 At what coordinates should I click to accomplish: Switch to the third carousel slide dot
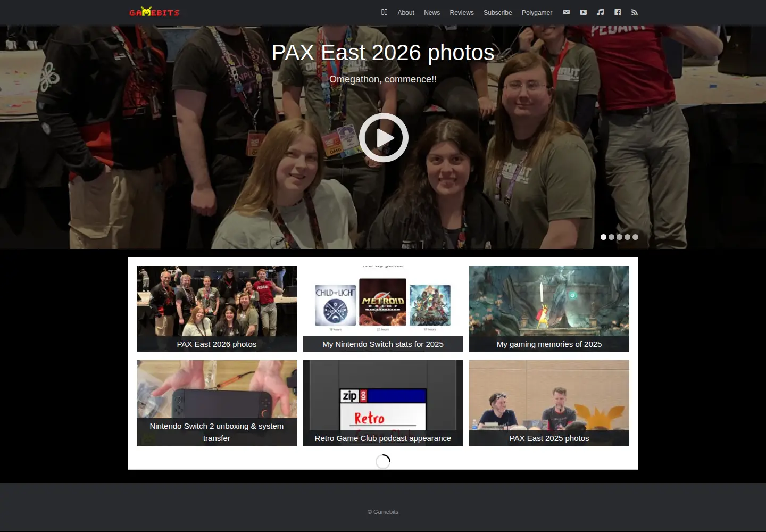point(619,237)
